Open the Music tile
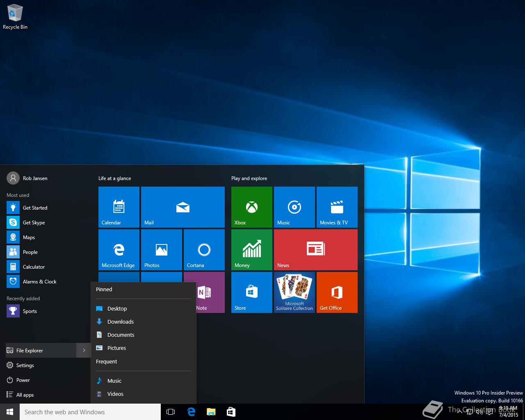525x420 pixels. click(294, 207)
